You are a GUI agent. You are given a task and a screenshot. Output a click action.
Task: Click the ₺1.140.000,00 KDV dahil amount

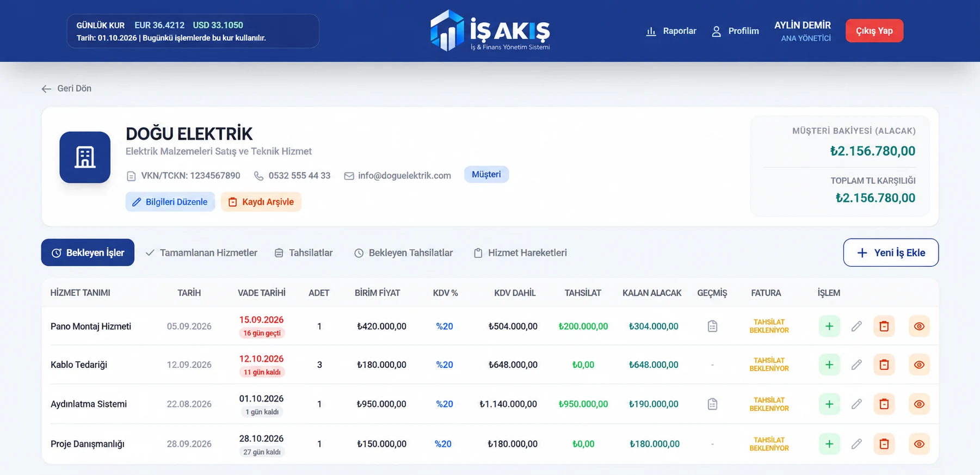[x=508, y=404]
